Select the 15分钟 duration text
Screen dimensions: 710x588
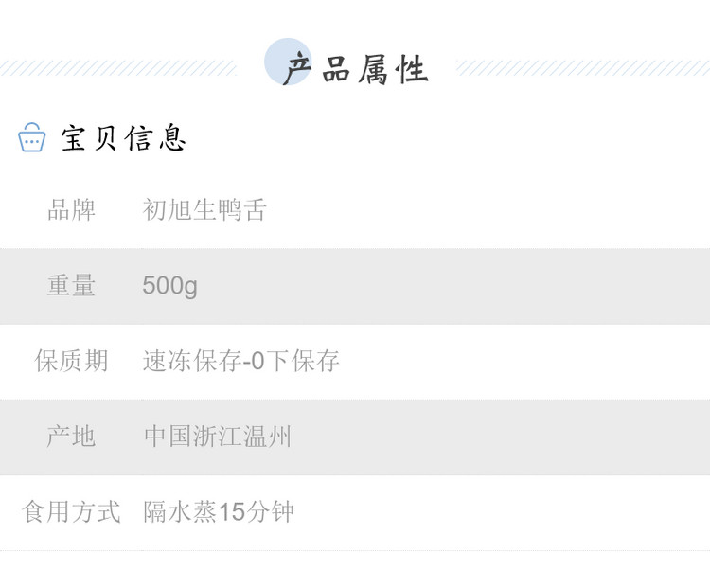(x=257, y=512)
